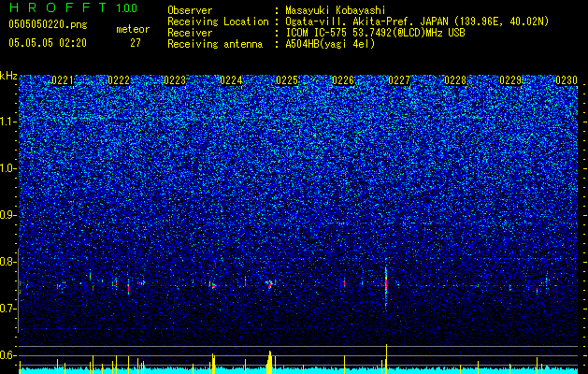This screenshot has width=588, height=374.
Task: Select the A504HB(yagi 4el) antenna text
Action: coord(330,44)
